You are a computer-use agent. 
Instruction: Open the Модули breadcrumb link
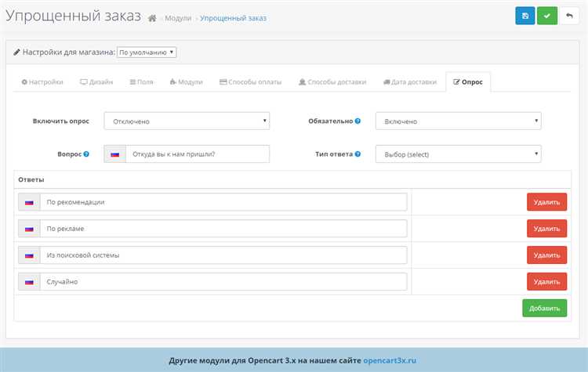pyautogui.click(x=178, y=18)
